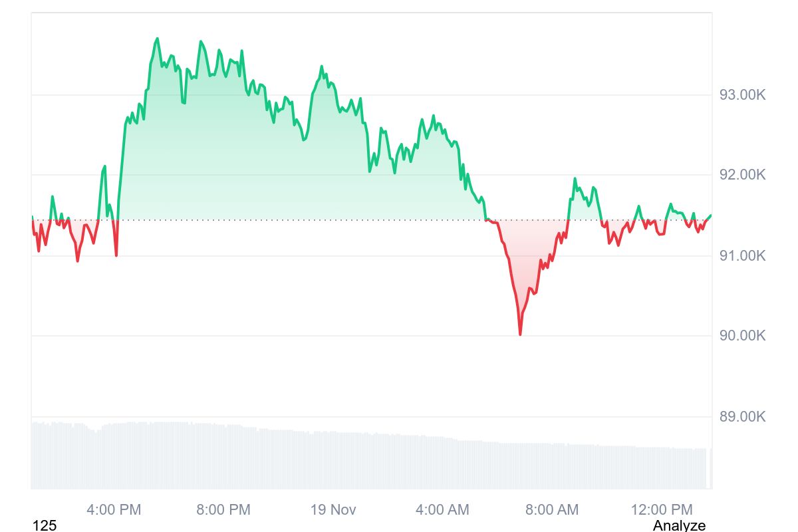Select the 12:00 PM time label

click(661, 510)
